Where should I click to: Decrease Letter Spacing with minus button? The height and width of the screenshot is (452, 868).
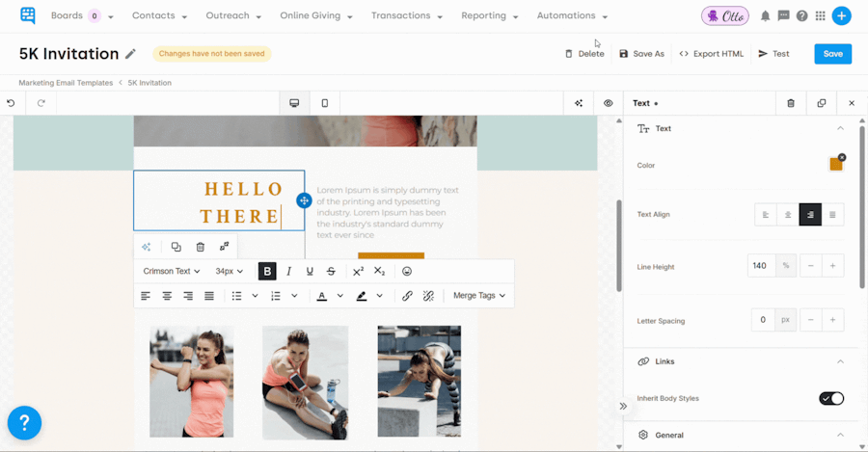(810, 320)
